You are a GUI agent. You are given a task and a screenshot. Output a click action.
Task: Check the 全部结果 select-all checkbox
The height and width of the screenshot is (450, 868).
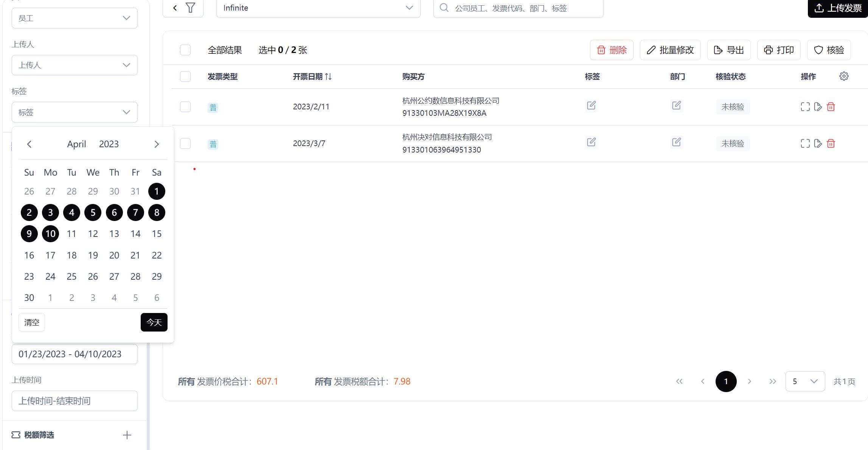pyautogui.click(x=185, y=50)
